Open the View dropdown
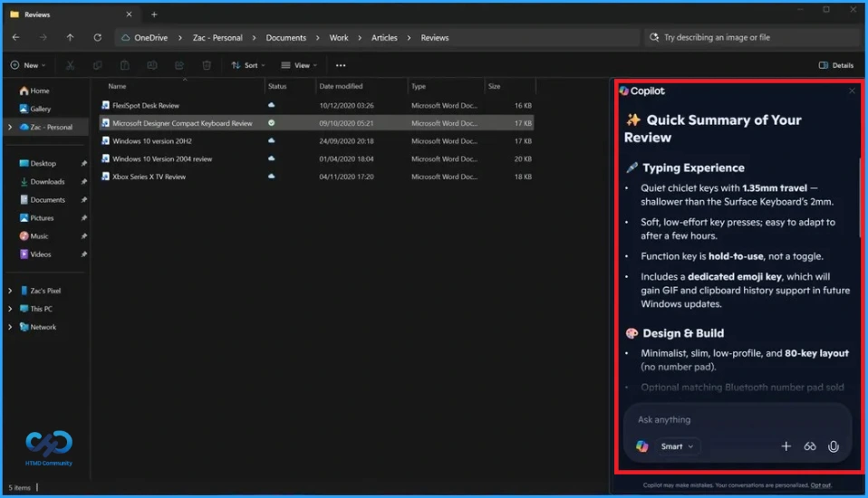The image size is (868, 498). [x=299, y=65]
